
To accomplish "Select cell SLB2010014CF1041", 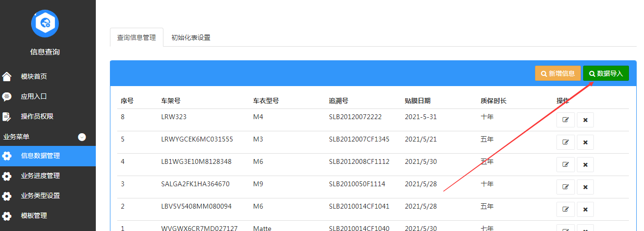I will point(359,206).
